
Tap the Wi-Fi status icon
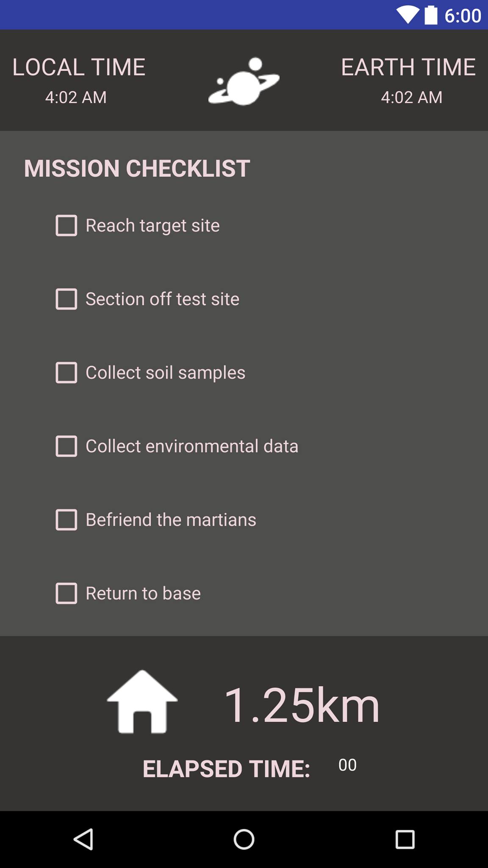tap(408, 15)
